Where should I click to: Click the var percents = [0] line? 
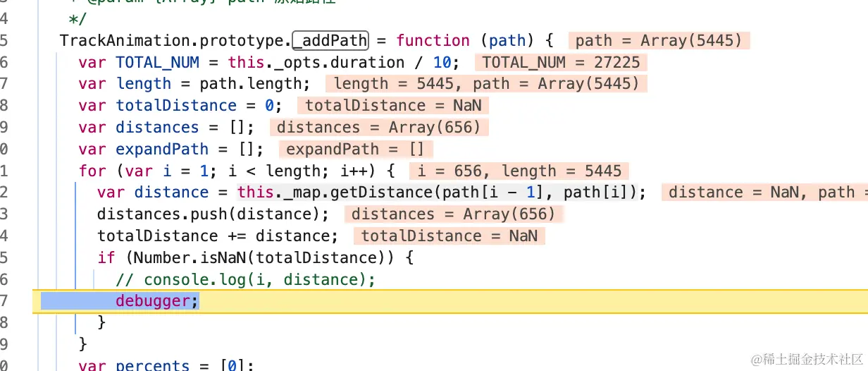[x=166, y=365]
